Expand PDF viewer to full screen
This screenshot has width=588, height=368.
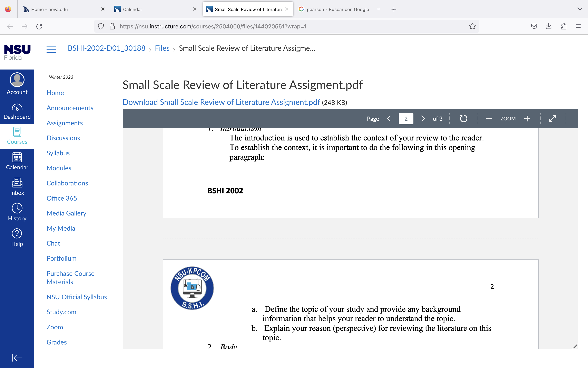click(552, 119)
